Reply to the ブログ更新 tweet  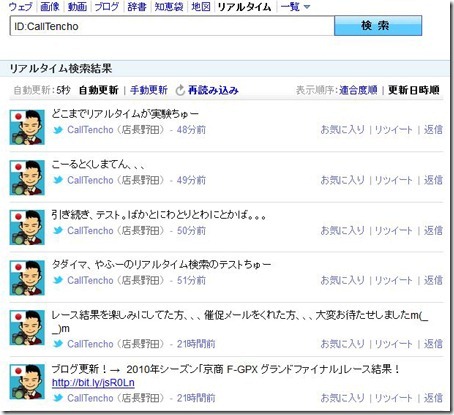coord(433,398)
